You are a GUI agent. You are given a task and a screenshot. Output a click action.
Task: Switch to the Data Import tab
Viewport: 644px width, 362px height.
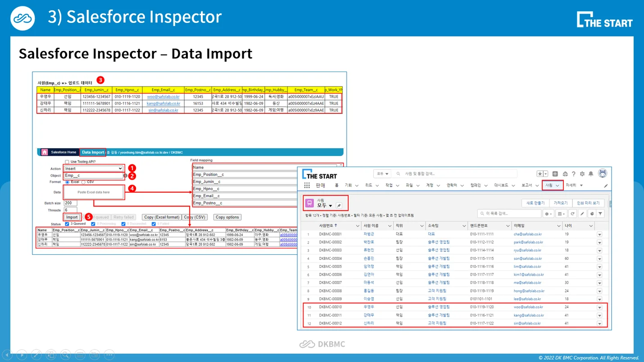pyautogui.click(x=93, y=152)
